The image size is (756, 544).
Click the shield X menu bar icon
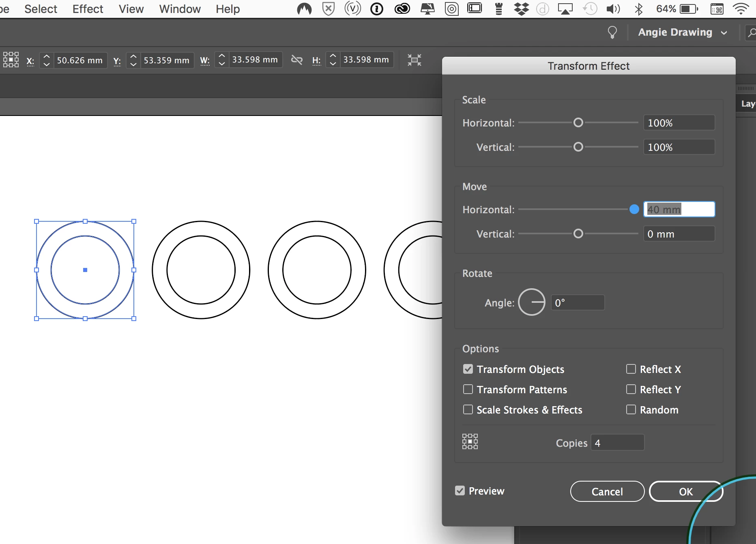[328, 9]
